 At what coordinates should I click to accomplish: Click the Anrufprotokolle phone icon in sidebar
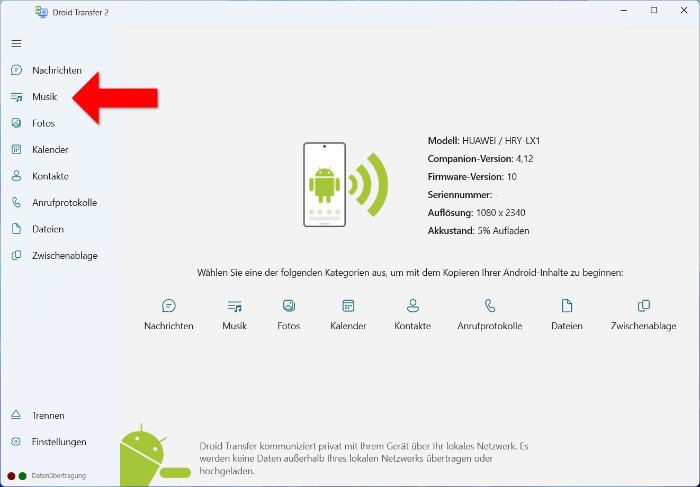point(17,203)
